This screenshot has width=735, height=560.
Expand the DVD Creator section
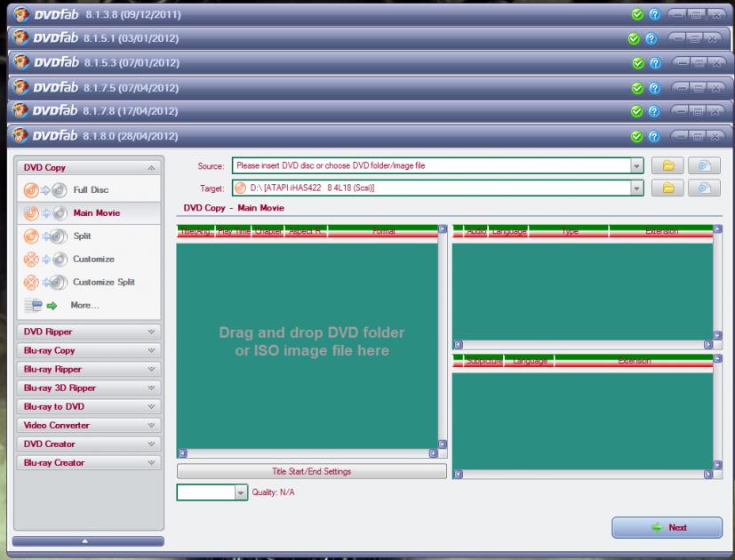pyautogui.click(x=89, y=444)
